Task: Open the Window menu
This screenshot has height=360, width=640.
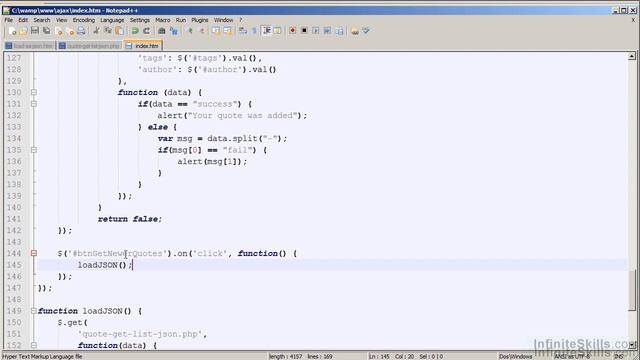Action: coord(224,20)
